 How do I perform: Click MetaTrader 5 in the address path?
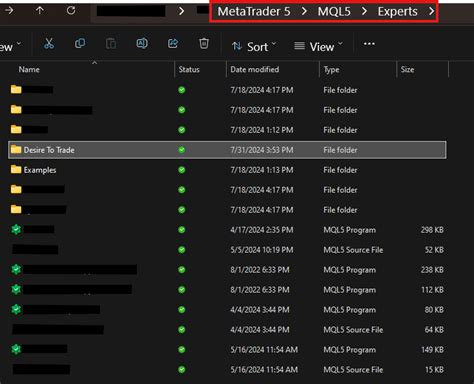[x=254, y=12]
